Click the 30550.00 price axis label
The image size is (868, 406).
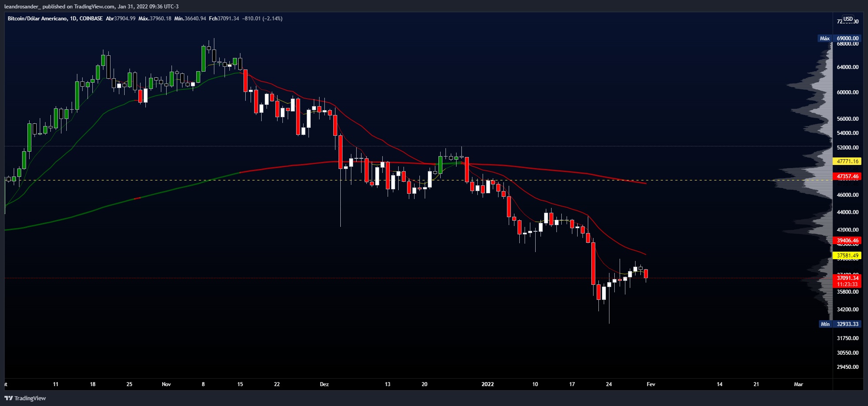pos(848,353)
